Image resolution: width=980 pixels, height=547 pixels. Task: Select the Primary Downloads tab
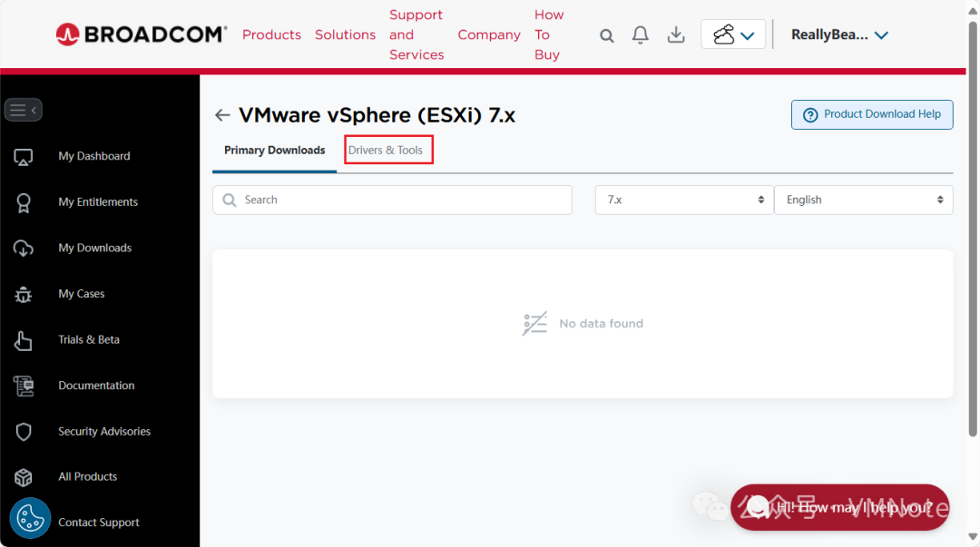pos(274,151)
